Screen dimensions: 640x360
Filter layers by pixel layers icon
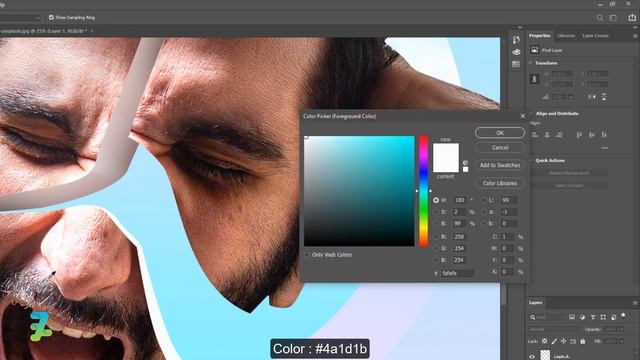[571, 317]
